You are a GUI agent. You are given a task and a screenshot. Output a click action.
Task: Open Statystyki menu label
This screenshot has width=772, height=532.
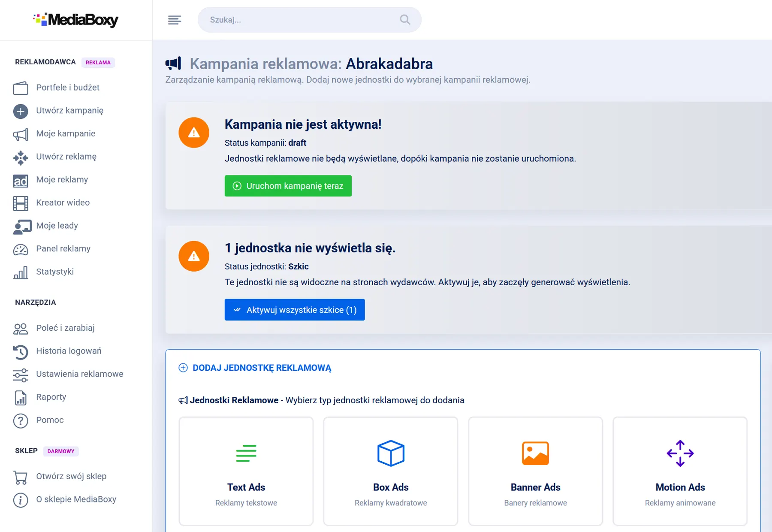[55, 272]
